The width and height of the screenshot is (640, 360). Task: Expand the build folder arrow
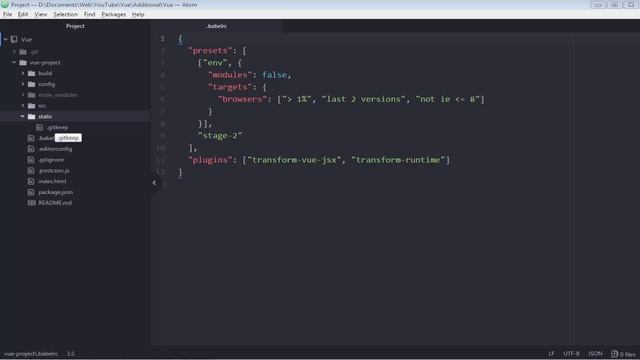click(x=23, y=73)
